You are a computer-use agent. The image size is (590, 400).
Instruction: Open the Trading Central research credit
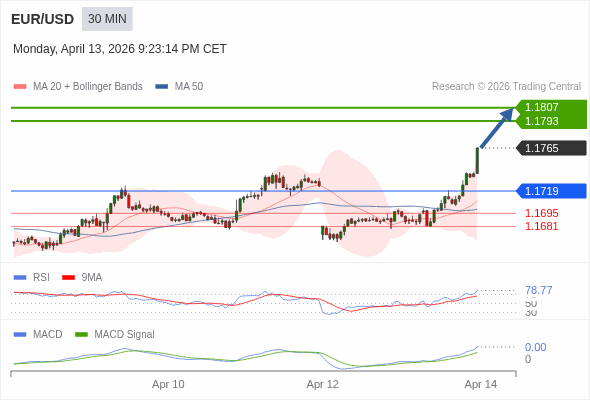[x=506, y=87]
